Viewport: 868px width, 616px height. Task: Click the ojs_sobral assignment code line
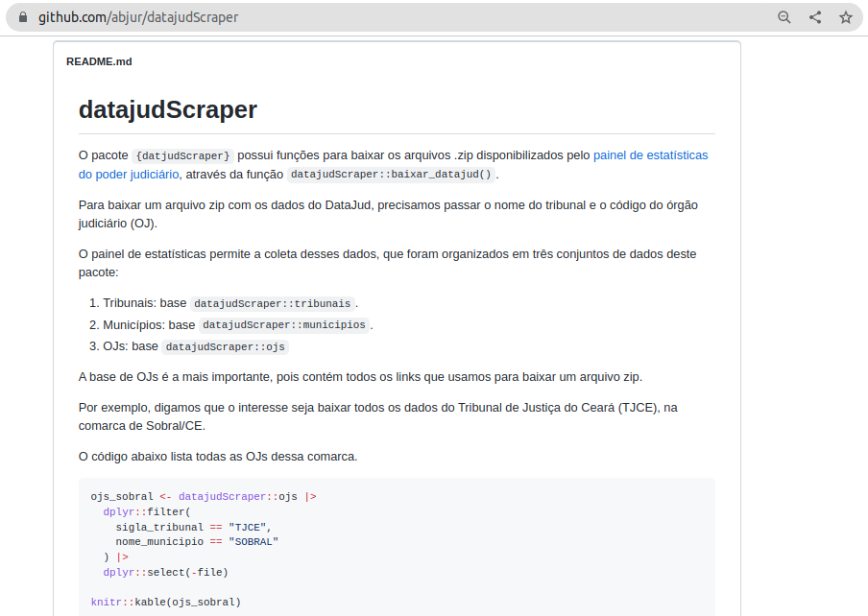(203, 497)
